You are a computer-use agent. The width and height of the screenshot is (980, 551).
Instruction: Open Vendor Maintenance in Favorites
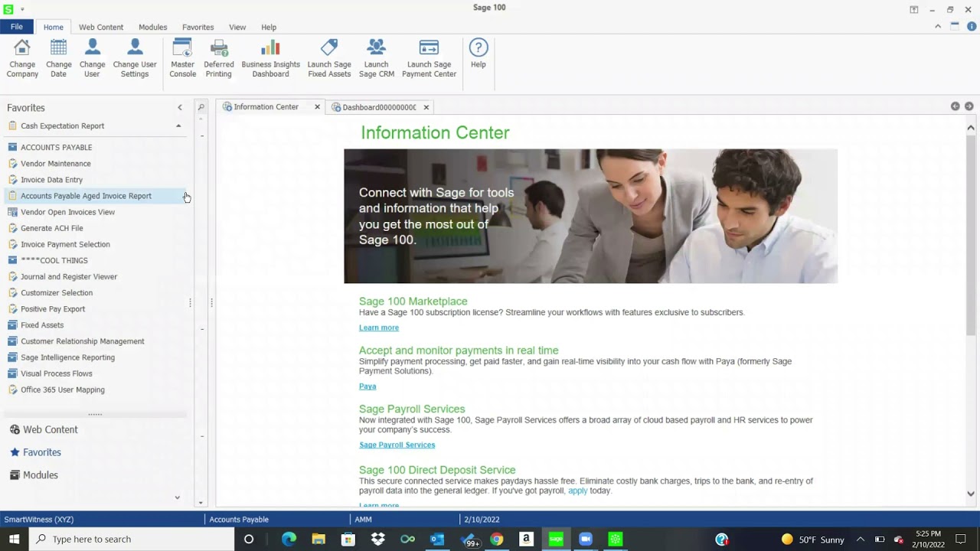(56, 164)
